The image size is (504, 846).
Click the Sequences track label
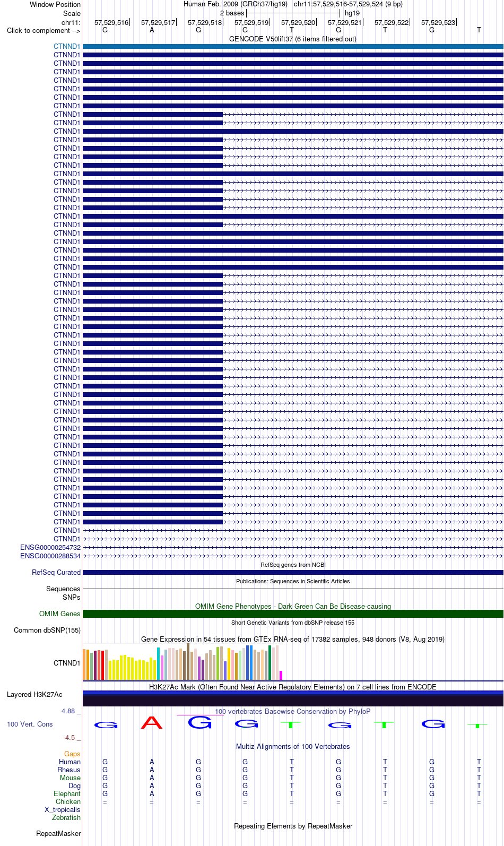(63, 589)
